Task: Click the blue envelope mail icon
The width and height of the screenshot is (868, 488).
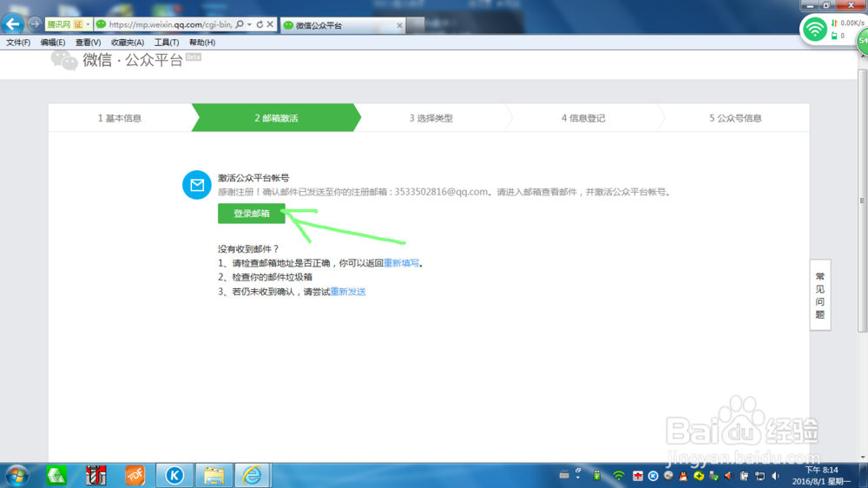Action: click(x=196, y=185)
